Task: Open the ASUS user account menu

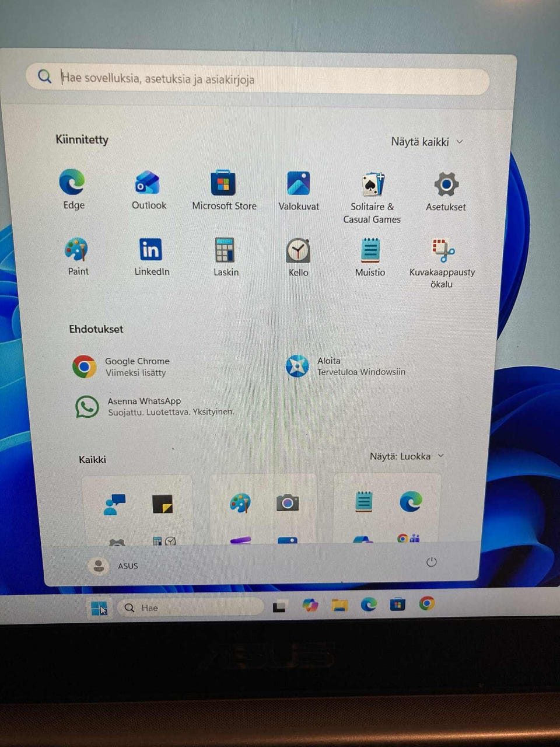Action: (x=113, y=566)
